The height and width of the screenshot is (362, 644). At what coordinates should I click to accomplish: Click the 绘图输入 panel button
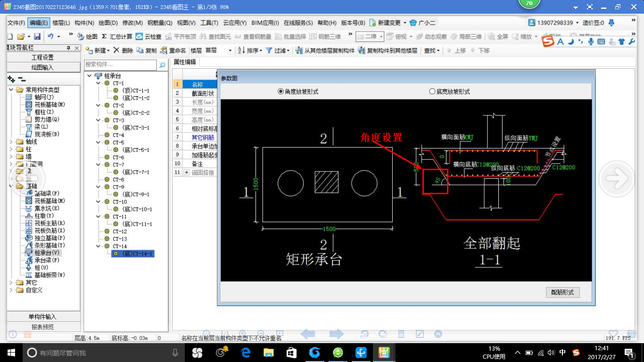tap(43, 67)
